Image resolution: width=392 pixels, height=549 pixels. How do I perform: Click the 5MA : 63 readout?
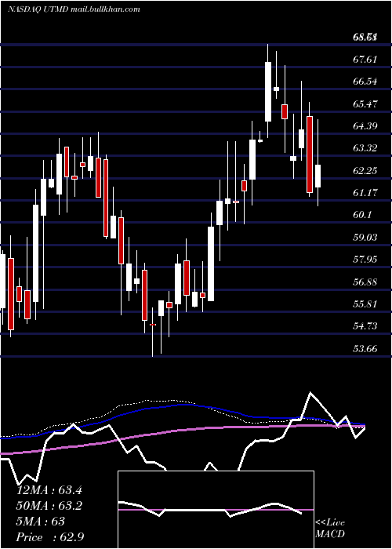tap(41, 522)
